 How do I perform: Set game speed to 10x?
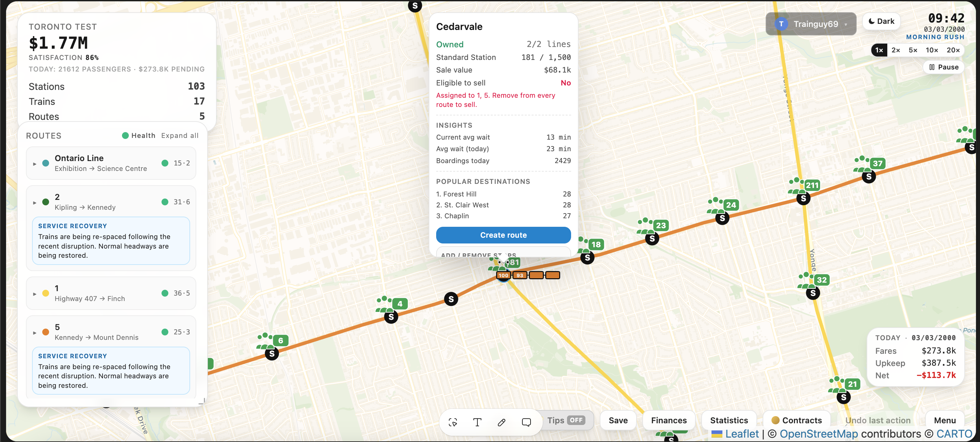click(932, 50)
